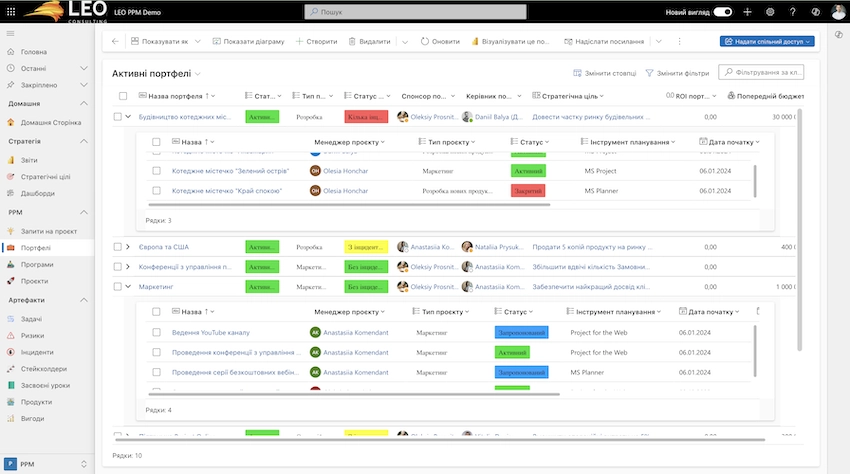This screenshot has width=850, height=474.
Task: Click the Видалити trash icon
Action: click(352, 41)
